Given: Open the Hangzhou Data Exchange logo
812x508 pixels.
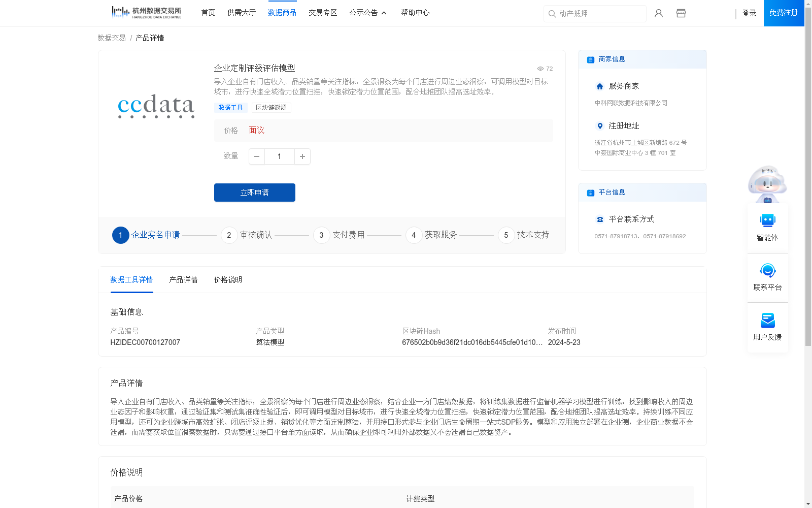Looking at the screenshot, I should (x=147, y=13).
